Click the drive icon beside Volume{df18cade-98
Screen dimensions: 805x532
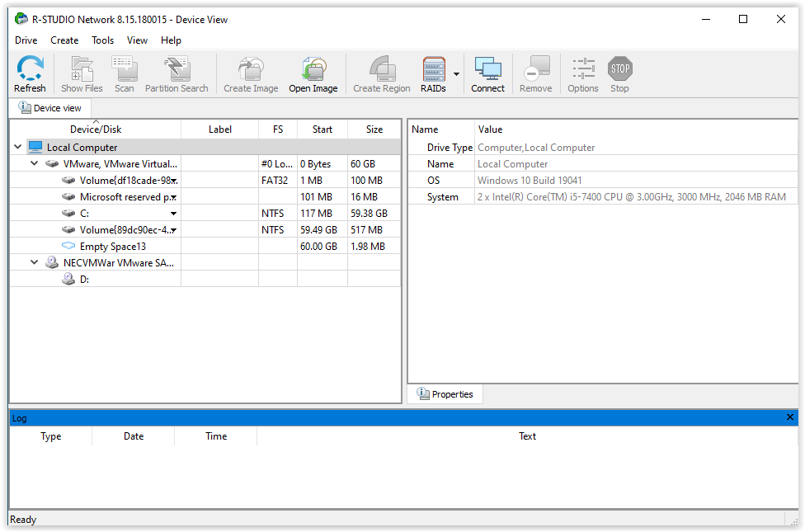click(68, 181)
